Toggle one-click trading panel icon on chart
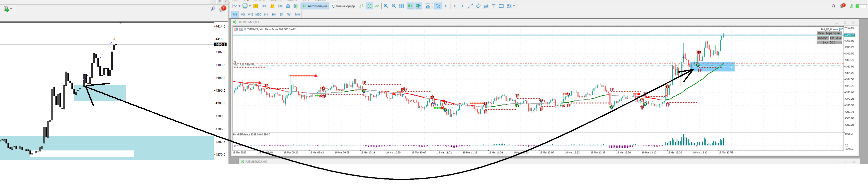This screenshot has width=868, height=191. click(236, 29)
